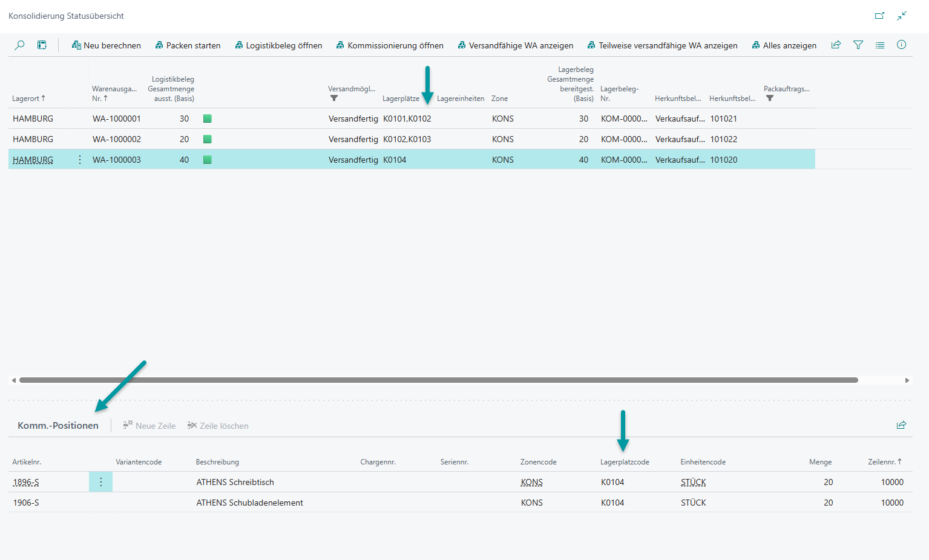This screenshot has width=929, height=560.
Task: Sort by Zeilennr. column header
Action: tap(885, 462)
